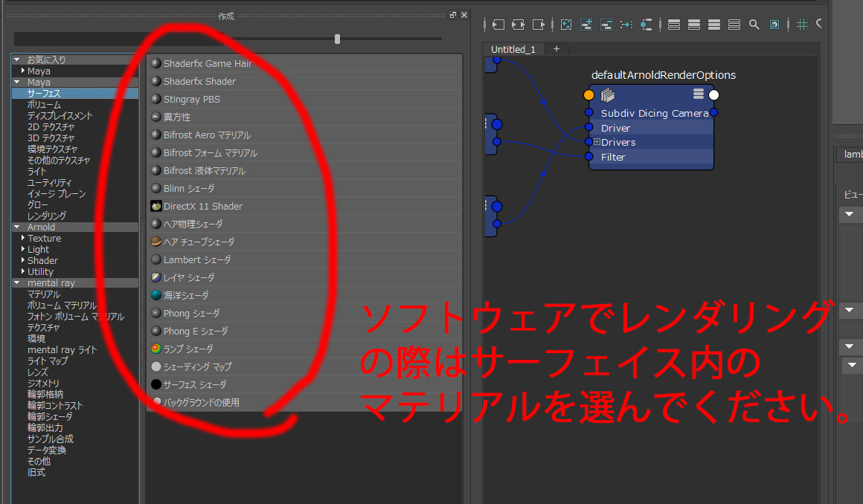Viewport: 863px width, 504px height.
Task: Add selected nodes to graph icon
Action: coord(586,25)
